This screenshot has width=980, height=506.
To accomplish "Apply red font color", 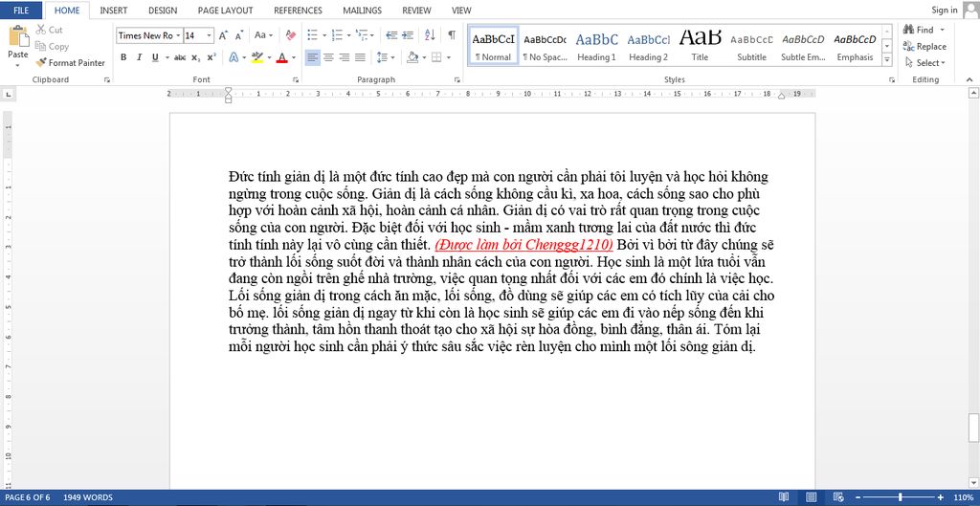I will click(x=281, y=57).
